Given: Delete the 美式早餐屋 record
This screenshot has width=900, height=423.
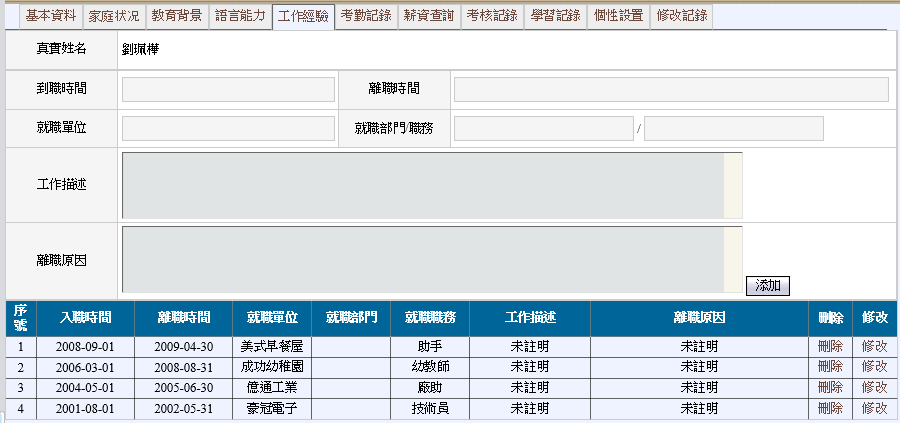Looking at the screenshot, I should pos(830,346).
